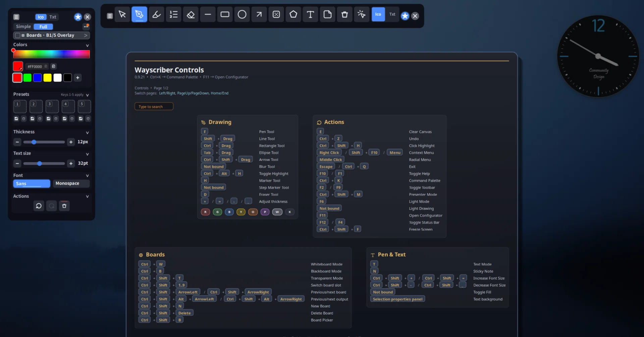The image size is (644, 337).
Task: Select the blue color swatch
Action: pos(38,78)
